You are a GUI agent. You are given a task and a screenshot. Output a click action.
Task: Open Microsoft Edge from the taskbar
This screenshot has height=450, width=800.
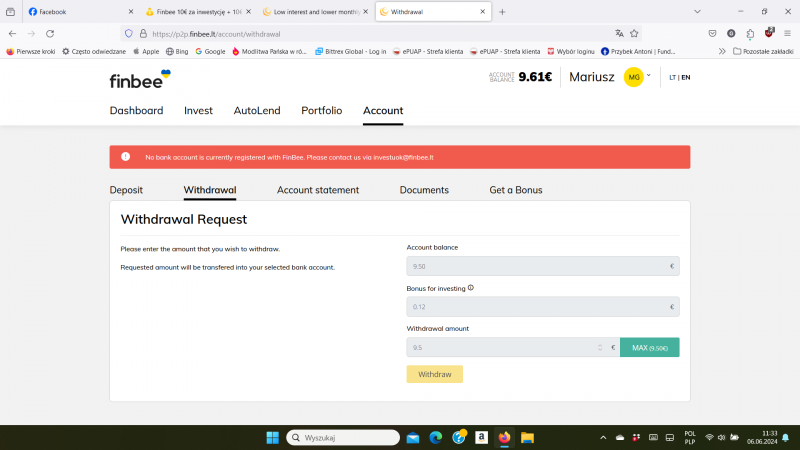coord(436,437)
